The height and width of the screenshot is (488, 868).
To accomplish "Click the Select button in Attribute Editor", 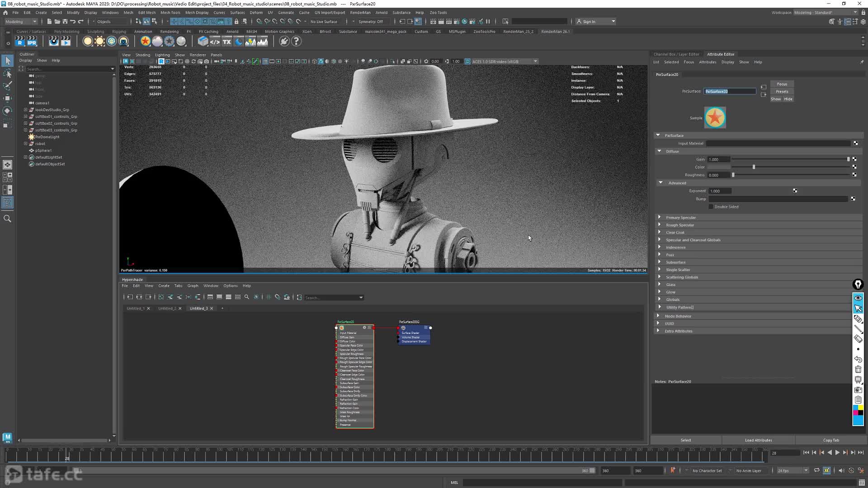I will [x=686, y=440].
